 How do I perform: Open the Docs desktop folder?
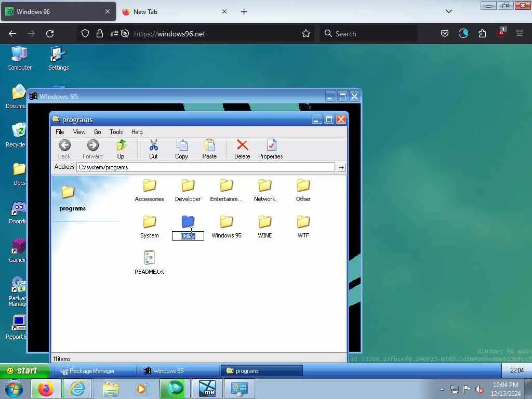(19, 174)
